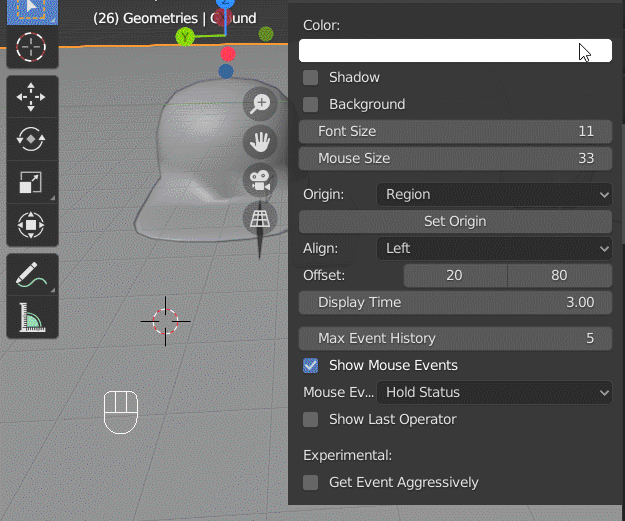Open the Align dropdown set to Left
The height and width of the screenshot is (521, 625).
click(494, 248)
